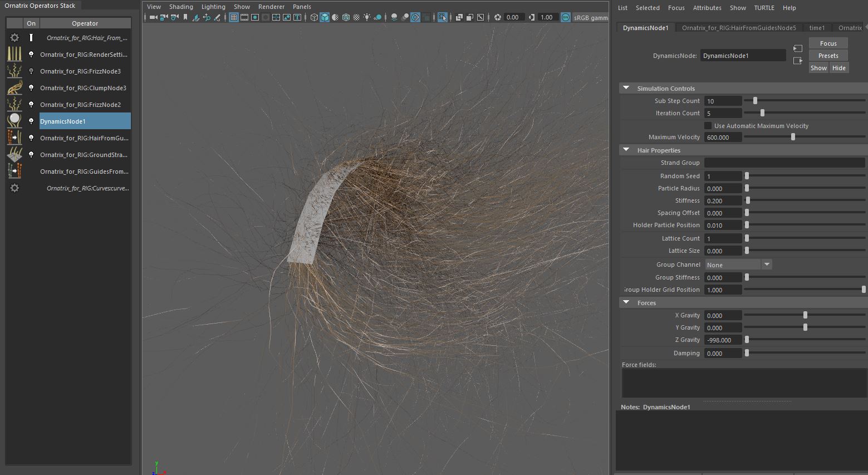Collapse the Forces section
The height and width of the screenshot is (475, 868).
[x=626, y=302]
